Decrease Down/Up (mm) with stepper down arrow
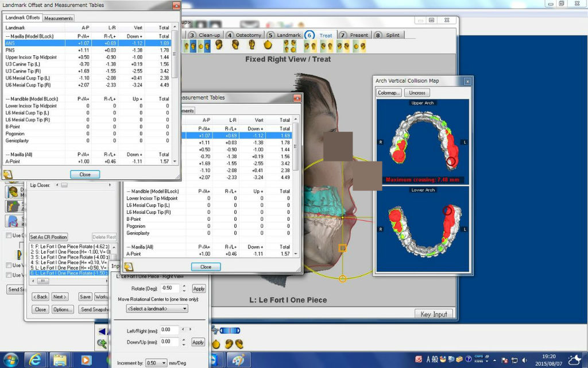The width and height of the screenshot is (588, 368). pyautogui.click(x=184, y=344)
